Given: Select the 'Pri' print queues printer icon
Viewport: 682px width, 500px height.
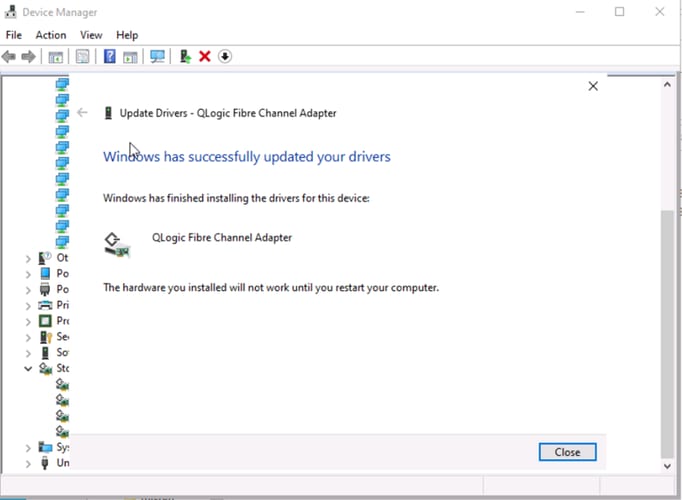Looking at the screenshot, I should click(45, 305).
